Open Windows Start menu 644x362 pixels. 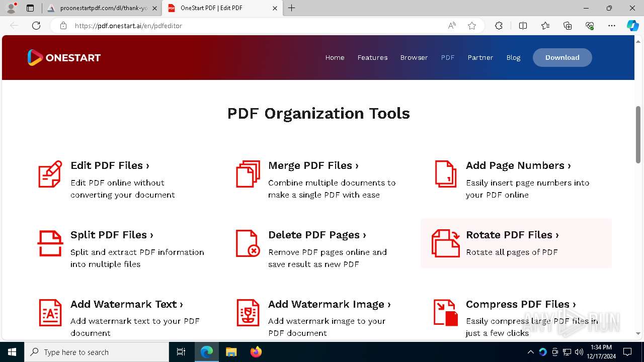coord(12,352)
